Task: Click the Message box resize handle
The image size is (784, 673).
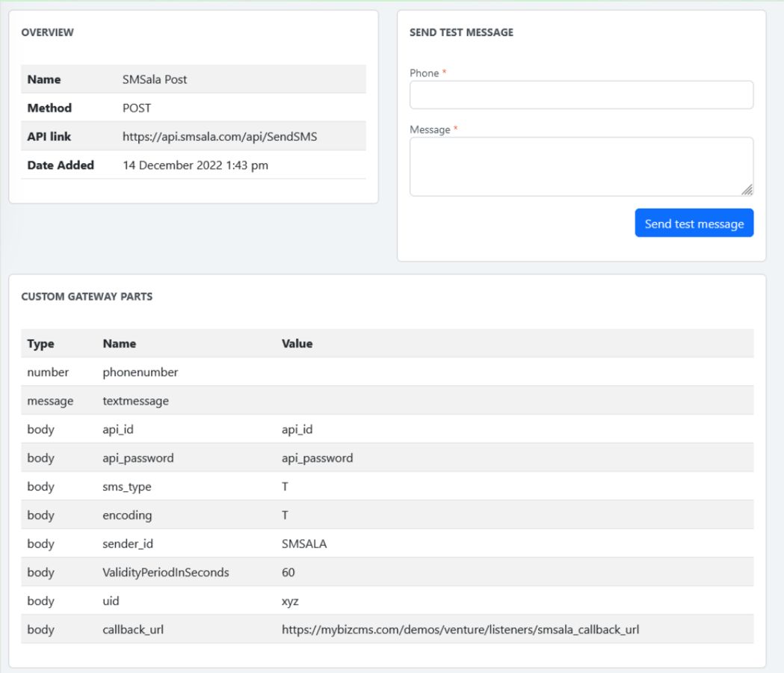Action: point(747,190)
